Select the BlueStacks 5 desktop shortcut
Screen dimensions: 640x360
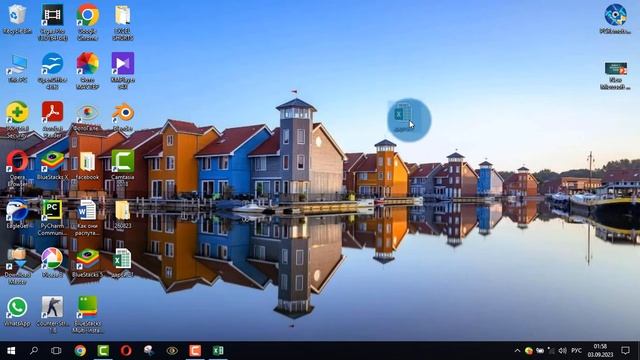(87, 263)
